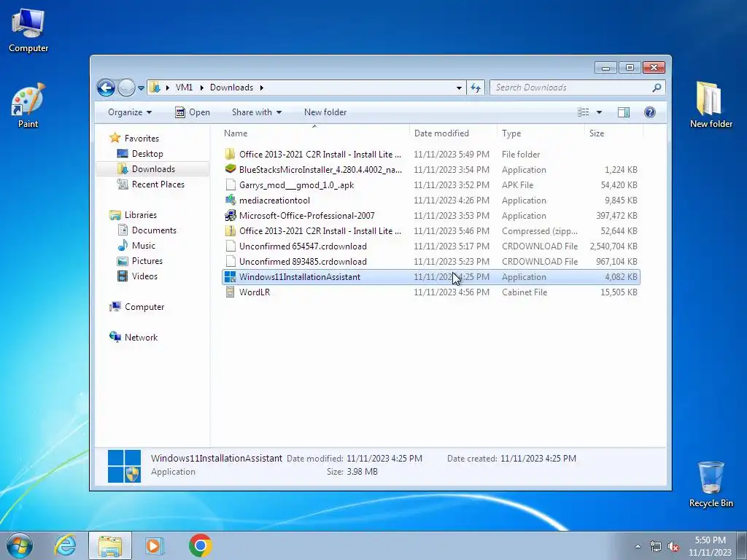Click New folder in toolbar

[325, 112]
